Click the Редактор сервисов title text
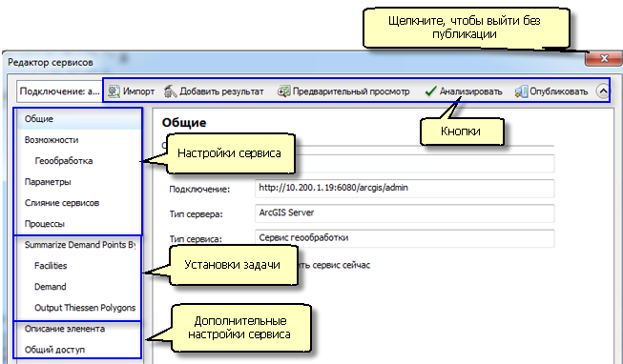The height and width of the screenshot is (364, 623). [x=51, y=62]
